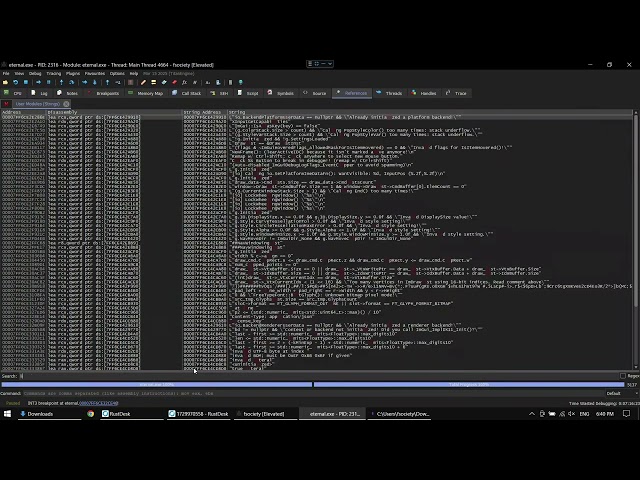
Task: Click the globe toolbar icon
Action: (x=240, y=82)
